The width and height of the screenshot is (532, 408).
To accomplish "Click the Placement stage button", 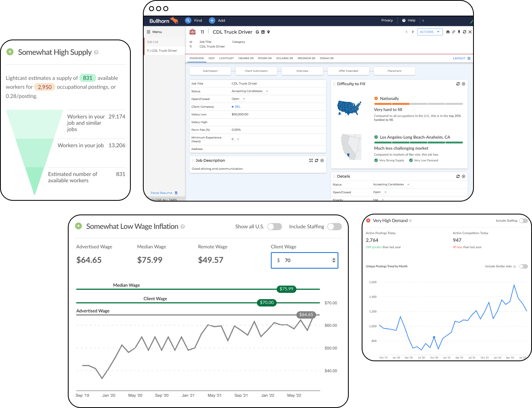I will pos(394,71).
